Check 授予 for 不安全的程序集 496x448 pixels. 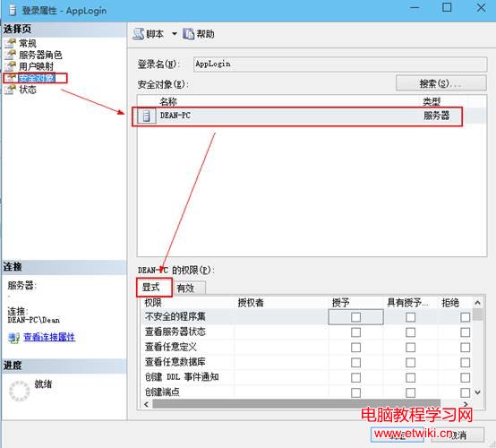coord(355,317)
